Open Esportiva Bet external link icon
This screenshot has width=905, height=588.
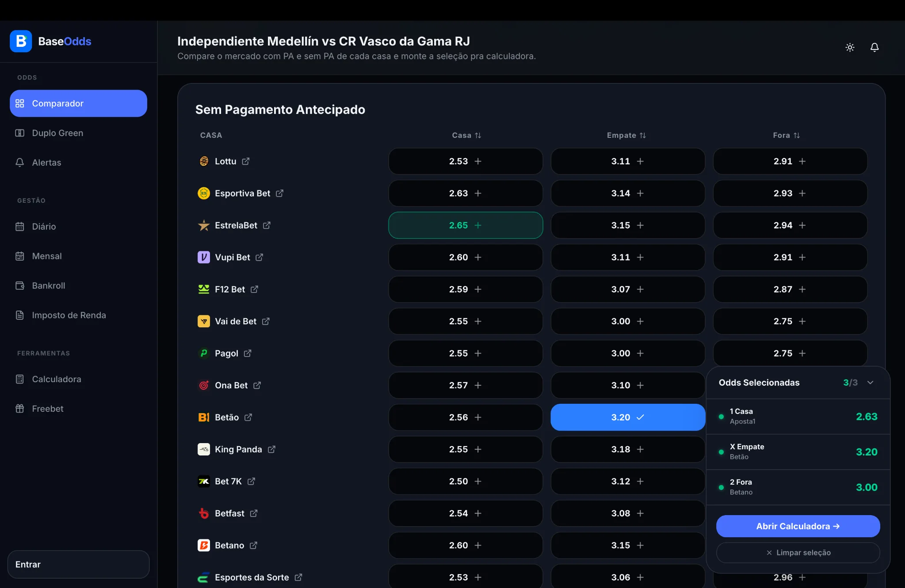click(279, 193)
